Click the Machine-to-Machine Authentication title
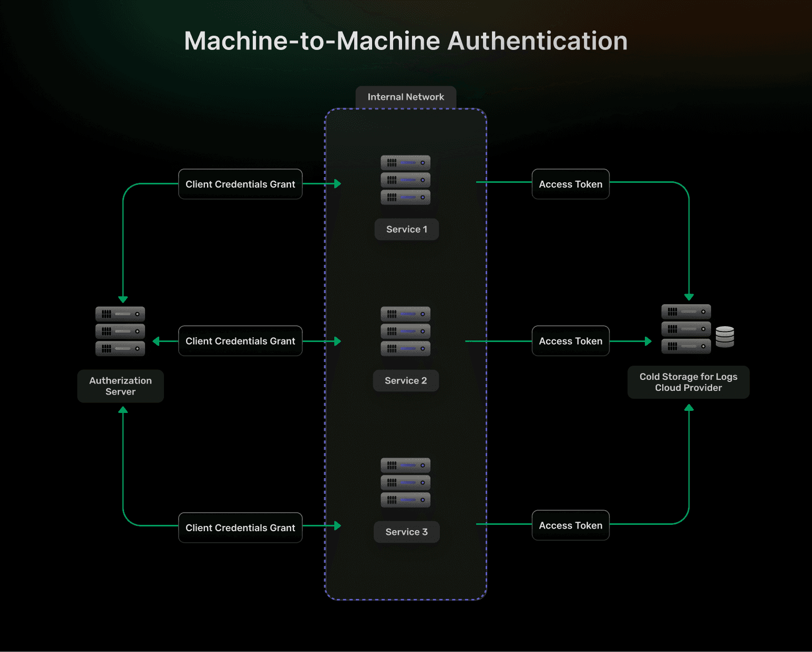 (x=406, y=41)
